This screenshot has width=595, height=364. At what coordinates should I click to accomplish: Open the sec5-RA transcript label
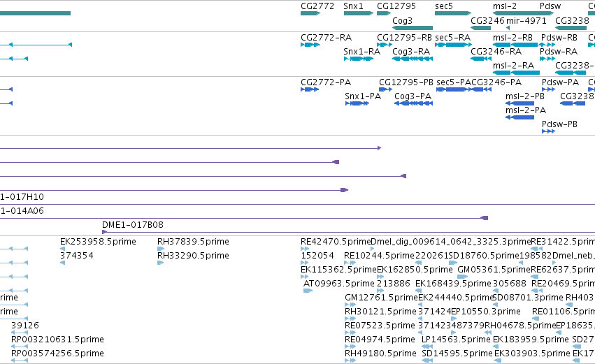(452, 38)
